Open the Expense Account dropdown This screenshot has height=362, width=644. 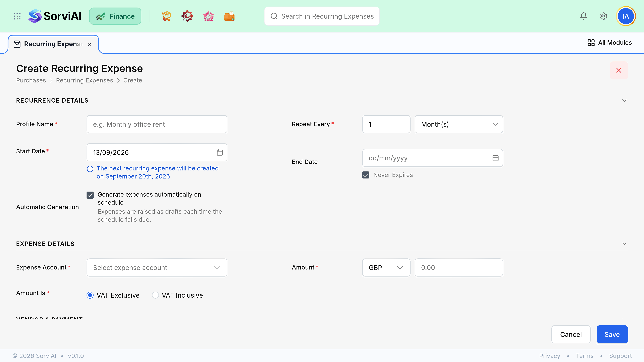[x=157, y=268]
